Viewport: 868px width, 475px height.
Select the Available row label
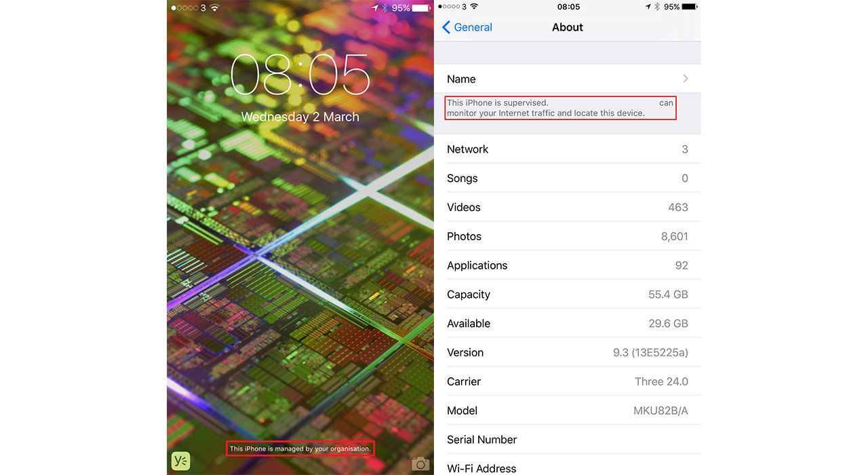(x=469, y=324)
